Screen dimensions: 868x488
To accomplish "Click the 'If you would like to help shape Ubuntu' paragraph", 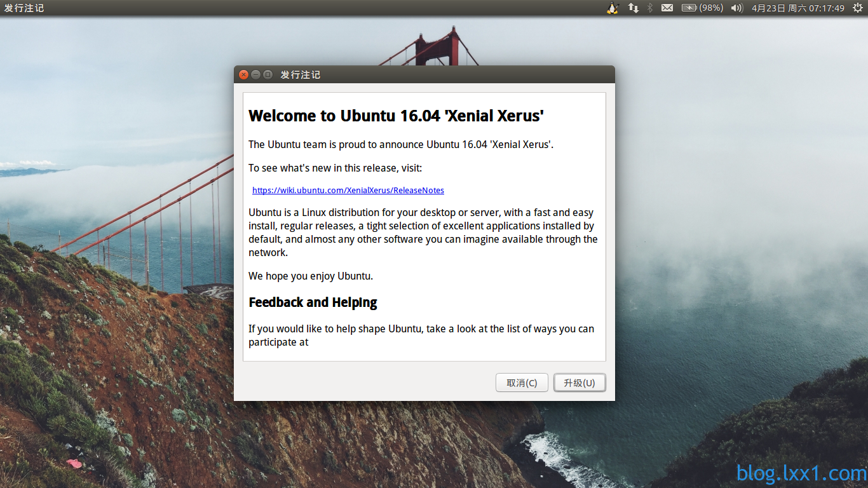I will point(421,335).
